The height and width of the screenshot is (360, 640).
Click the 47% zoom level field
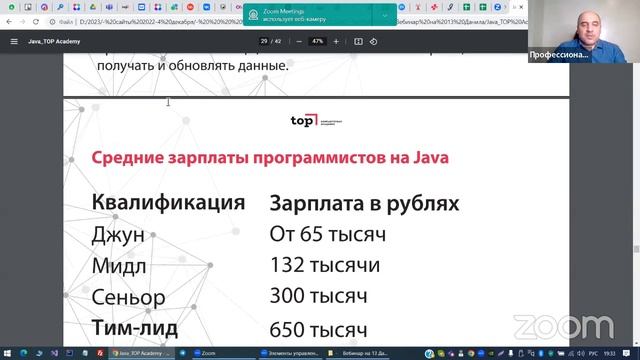[317, 41]
